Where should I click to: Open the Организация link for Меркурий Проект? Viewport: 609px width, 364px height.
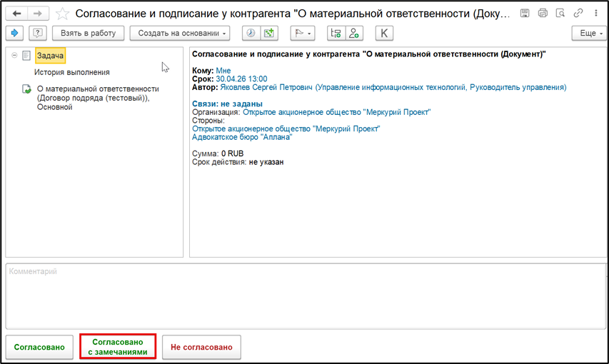[x=337, y=112]
